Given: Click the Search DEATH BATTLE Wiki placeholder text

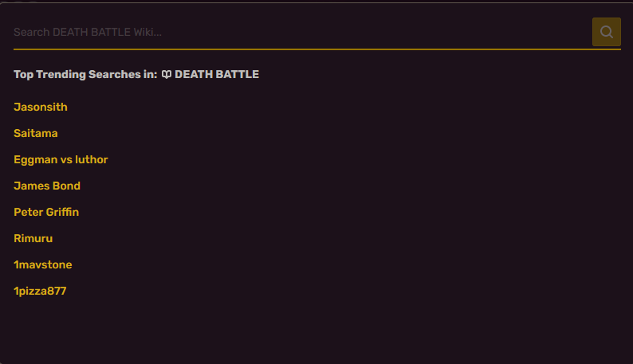Looking at the screenshot, I should (88, 33).
